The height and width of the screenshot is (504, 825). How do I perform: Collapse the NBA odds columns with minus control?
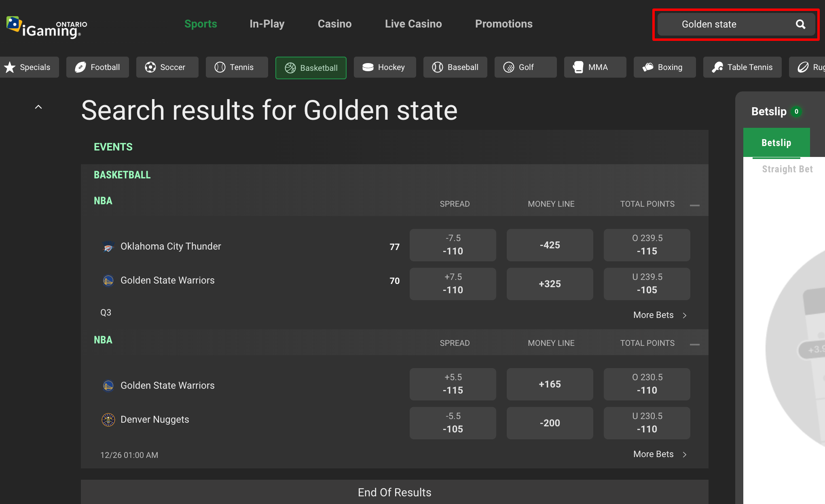coord(696,205)
